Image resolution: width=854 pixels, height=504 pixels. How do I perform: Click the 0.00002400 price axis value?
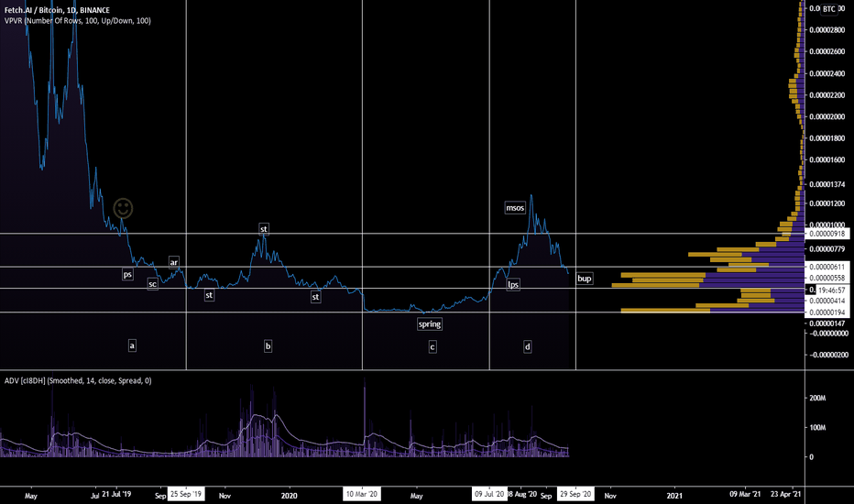pos(827,73)
